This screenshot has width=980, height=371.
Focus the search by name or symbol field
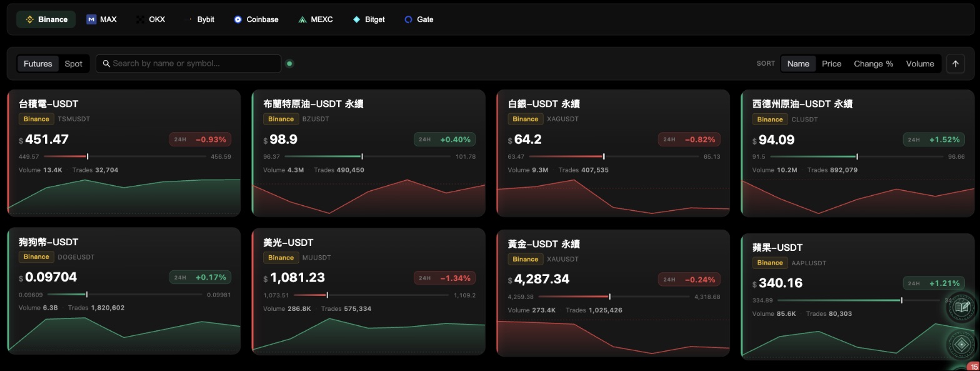pos(188,63)
